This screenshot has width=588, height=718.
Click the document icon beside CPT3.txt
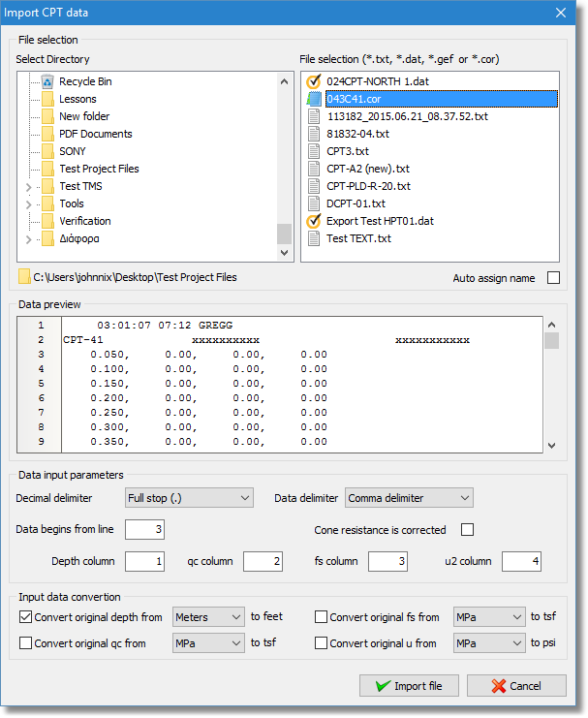313,151
